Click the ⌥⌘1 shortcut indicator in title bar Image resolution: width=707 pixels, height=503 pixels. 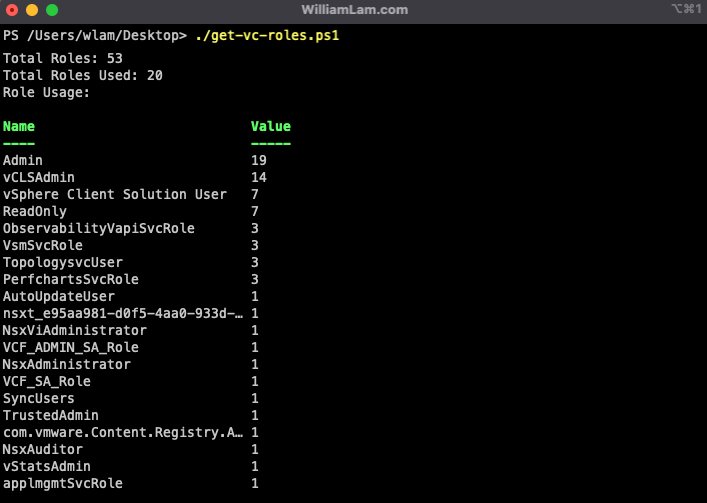coord(684,10)
